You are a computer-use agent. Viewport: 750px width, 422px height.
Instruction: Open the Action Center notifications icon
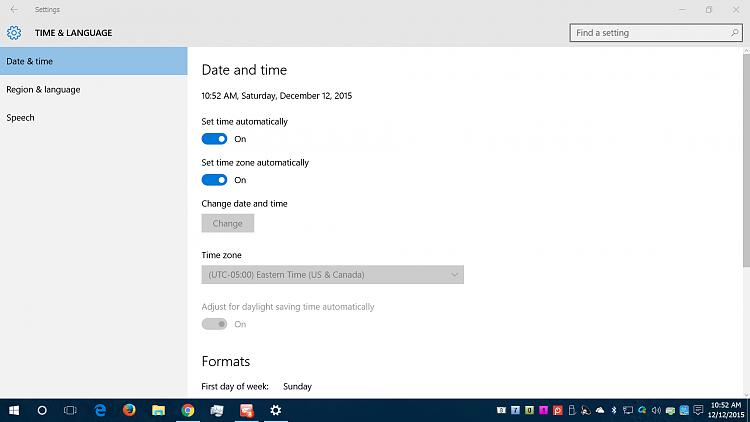click(698, 410)
